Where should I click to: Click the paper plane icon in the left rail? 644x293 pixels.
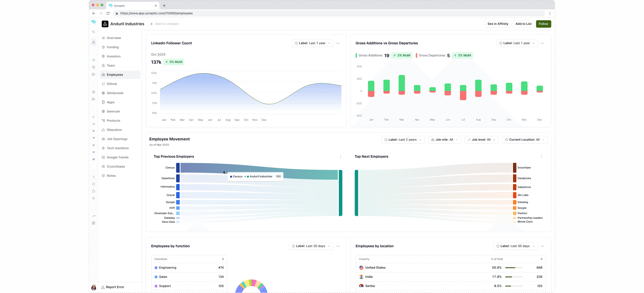click(x=94, y=138)
